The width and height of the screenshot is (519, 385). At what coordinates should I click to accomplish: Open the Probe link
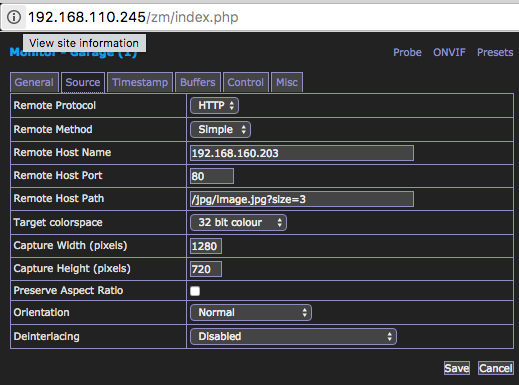pos(407,52)
